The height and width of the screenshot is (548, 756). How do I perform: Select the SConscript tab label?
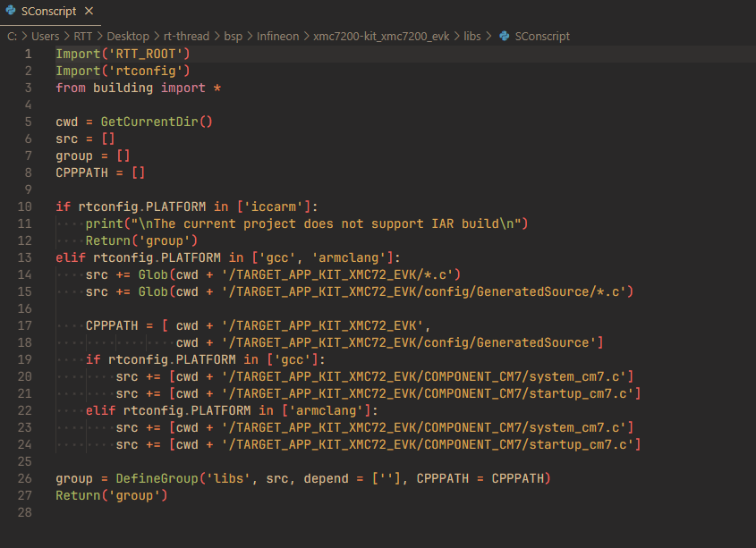click(48, 13)
